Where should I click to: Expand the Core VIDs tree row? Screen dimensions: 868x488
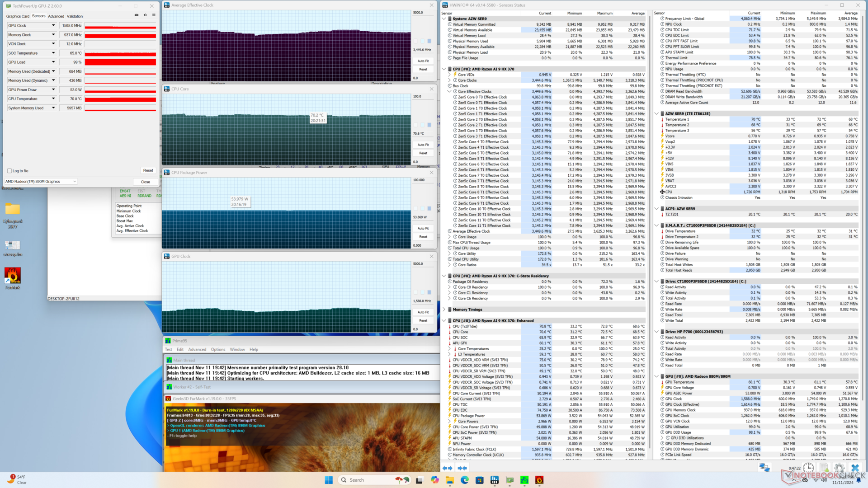tap(449, 75)
